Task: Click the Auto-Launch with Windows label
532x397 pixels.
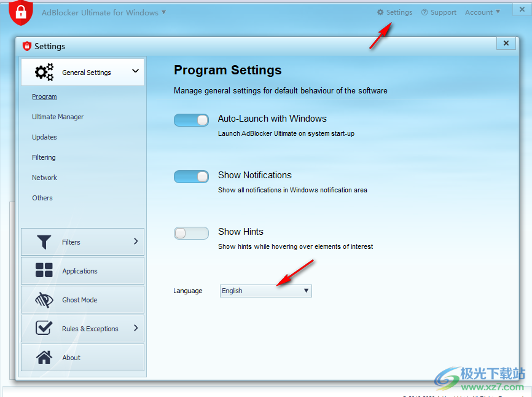Action: coord(272,119)
